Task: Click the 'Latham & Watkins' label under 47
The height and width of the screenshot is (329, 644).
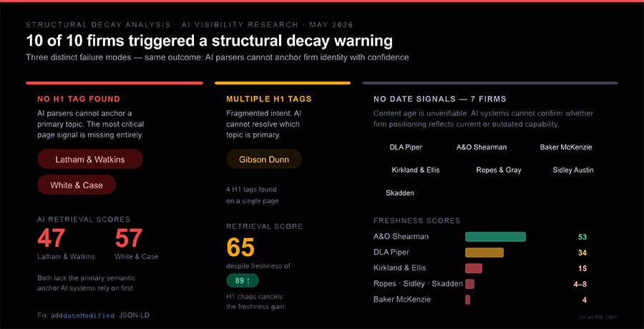Action: pos(66,257)
